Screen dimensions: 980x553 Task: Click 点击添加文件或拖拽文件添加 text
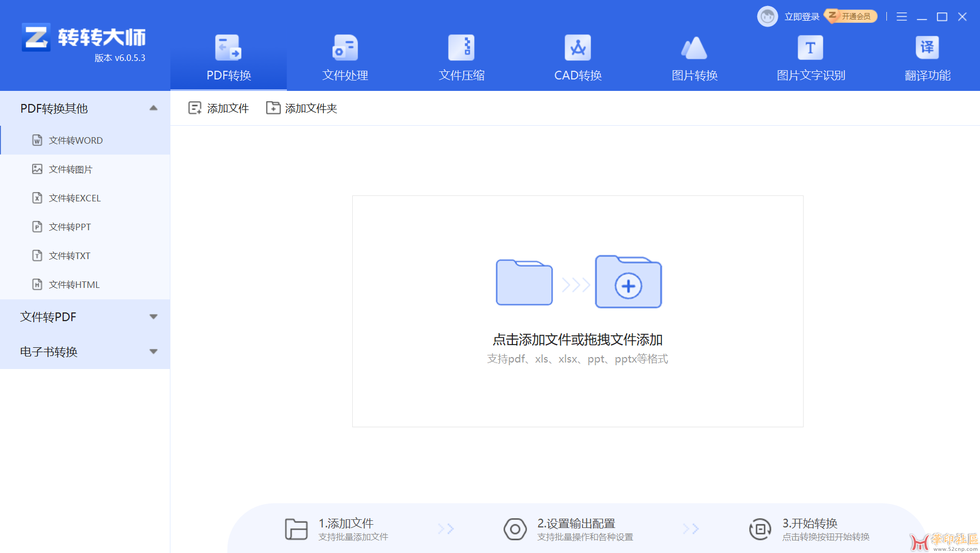pos(578,340)
